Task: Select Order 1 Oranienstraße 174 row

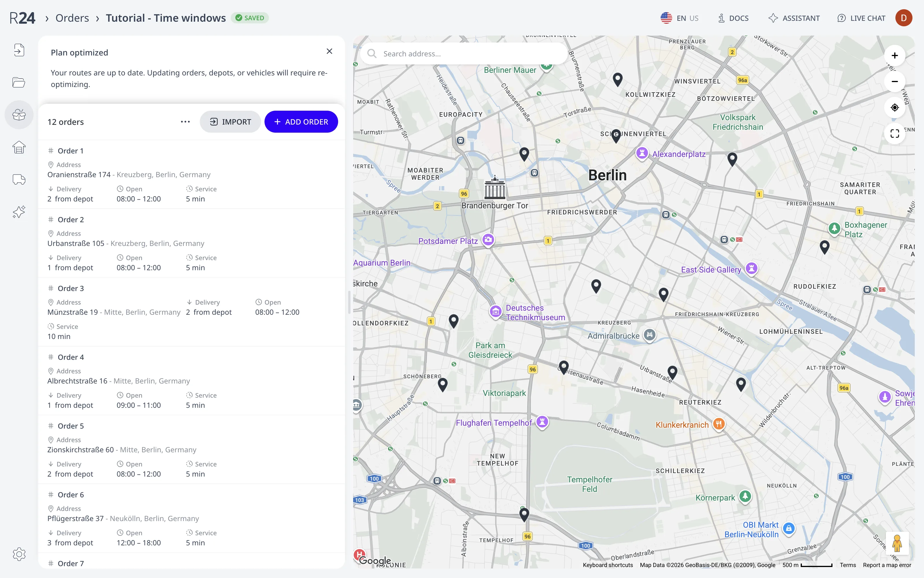Action: point(192,174)
